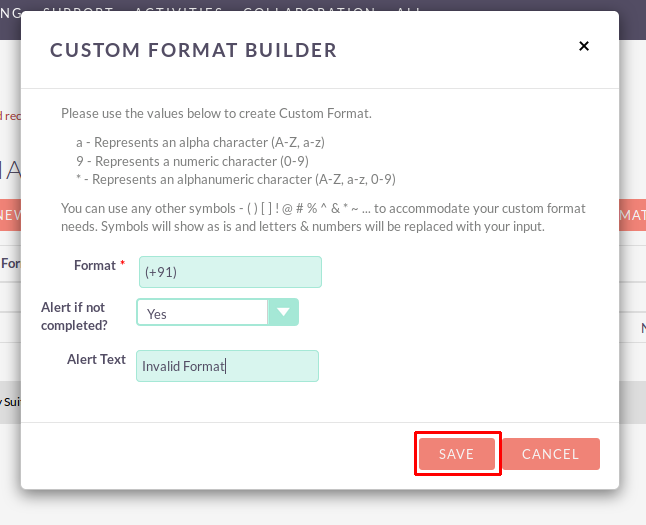
Task: Click the Alert Text label
Action: tap(96, 359)
